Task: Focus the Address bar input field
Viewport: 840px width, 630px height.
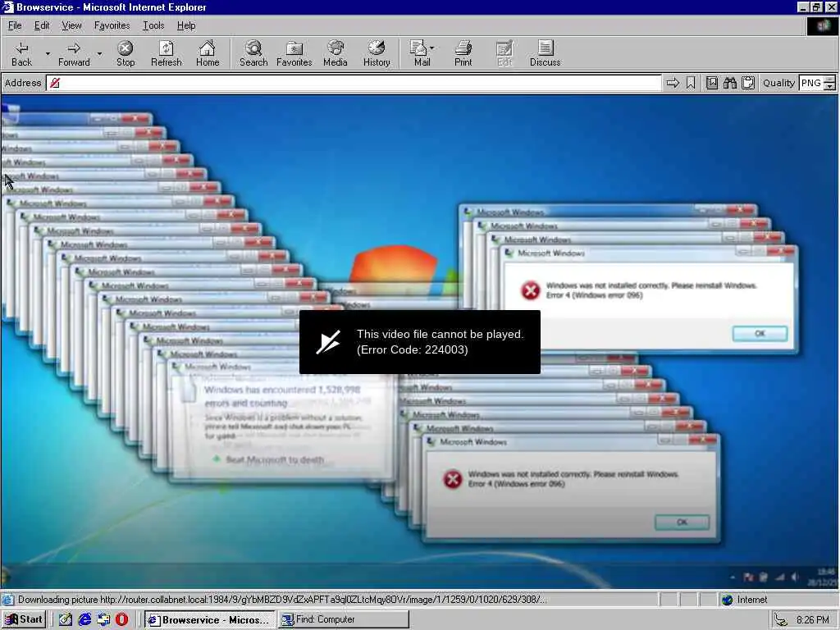Action: click(x=354, y=83)
